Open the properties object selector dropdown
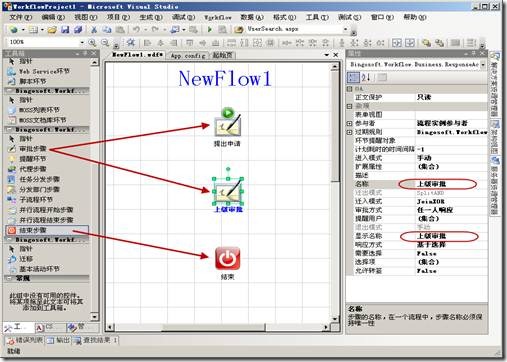The image size is (507, 362). click(483, 65)
